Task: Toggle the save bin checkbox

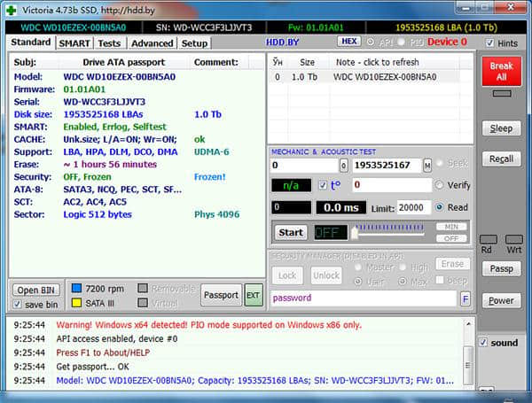Action: point(18,305)
